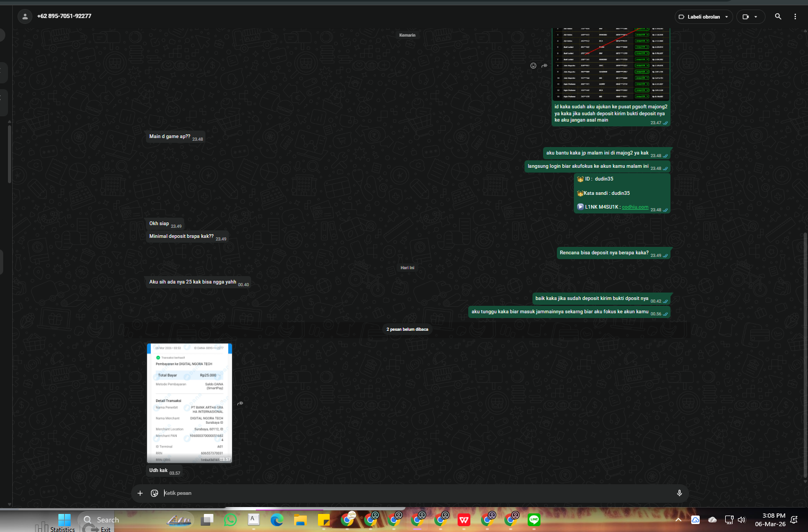Select message 'Okh siap'

[x=165, y=224]
